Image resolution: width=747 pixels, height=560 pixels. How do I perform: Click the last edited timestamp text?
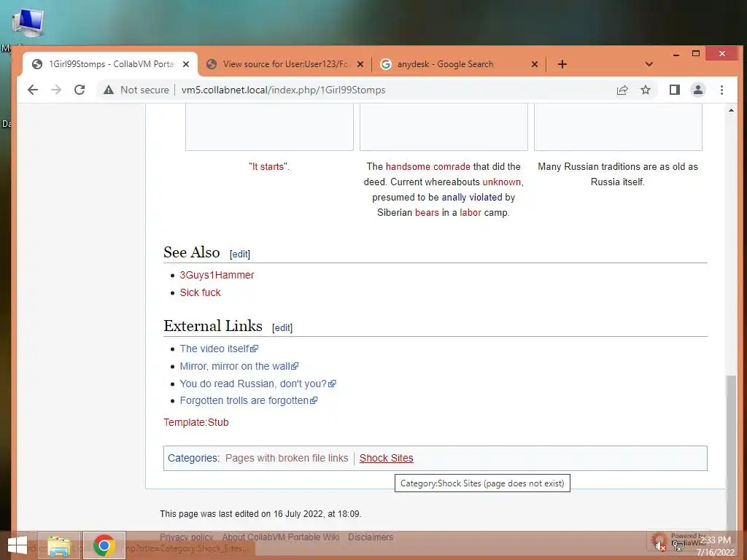coord(260,514)
